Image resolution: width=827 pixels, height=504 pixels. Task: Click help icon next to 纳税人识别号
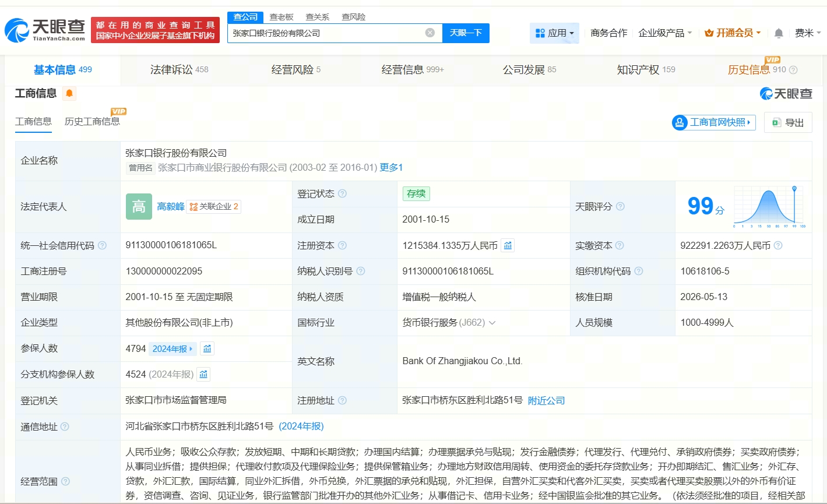coord(361,272)
